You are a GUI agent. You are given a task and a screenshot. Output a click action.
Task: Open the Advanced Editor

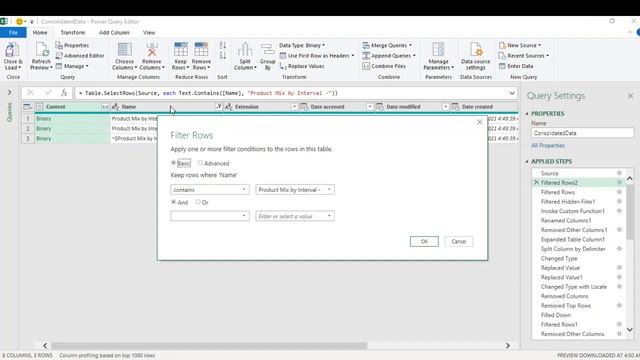click(x=80, y=56)
